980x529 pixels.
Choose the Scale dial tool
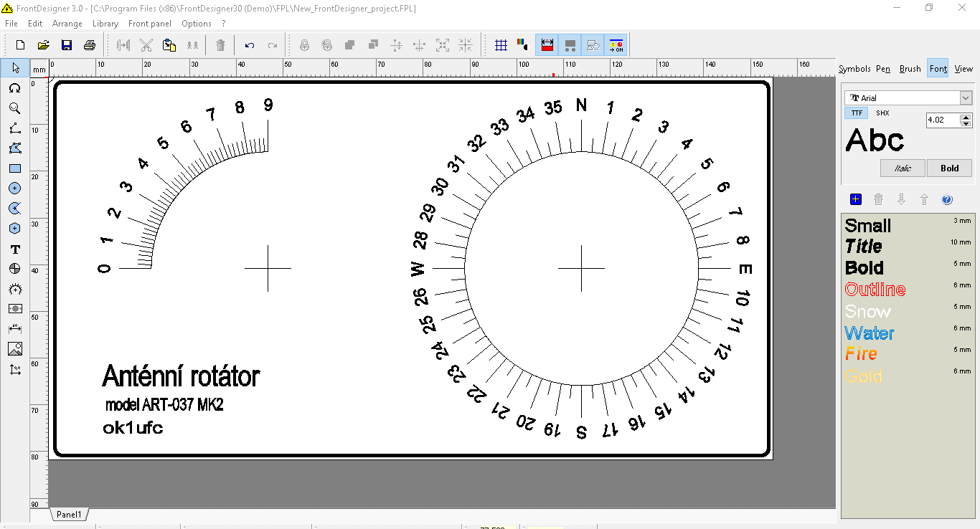click(x=14, y=289)
